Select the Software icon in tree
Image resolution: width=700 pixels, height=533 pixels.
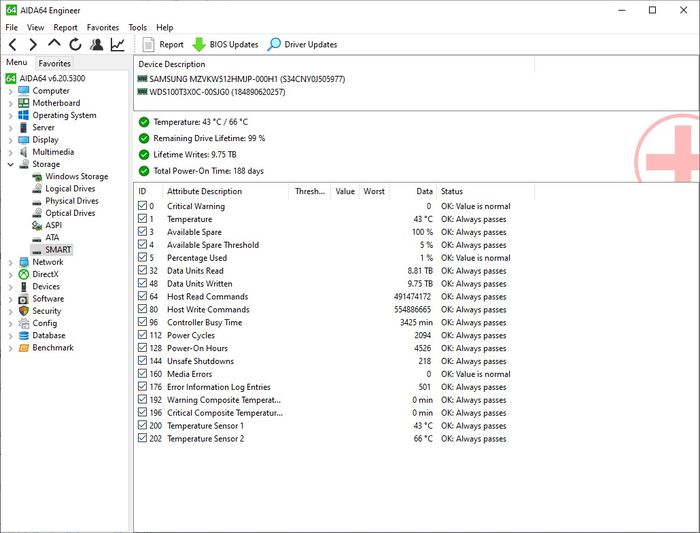pyautogui.click(x=24, y=299)
